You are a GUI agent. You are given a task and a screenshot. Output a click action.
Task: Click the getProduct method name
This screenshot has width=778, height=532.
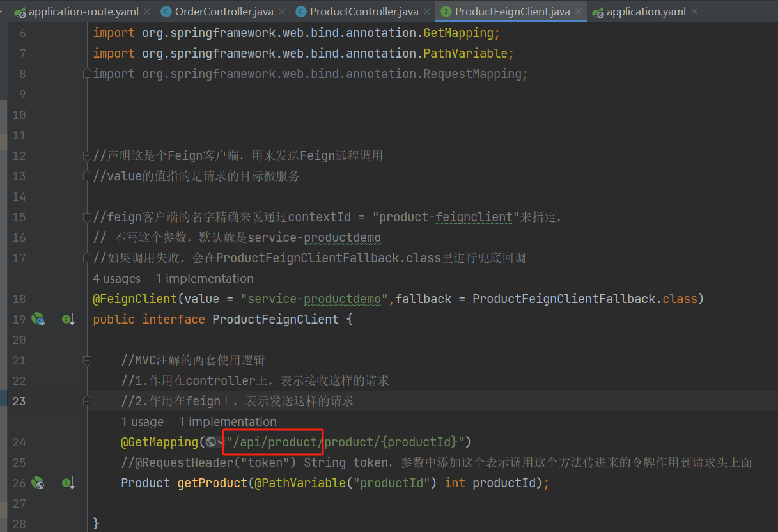(x=212, y=483)
